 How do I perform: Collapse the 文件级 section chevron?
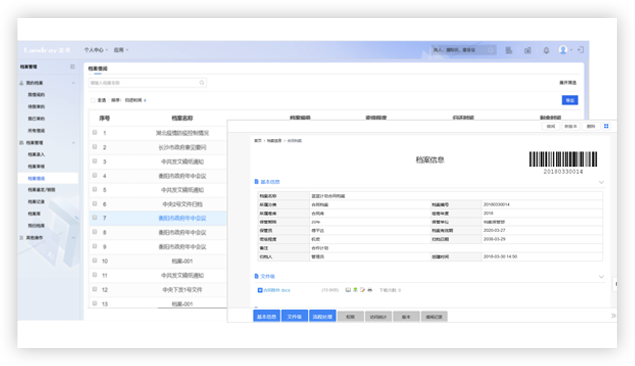(601, 277)
